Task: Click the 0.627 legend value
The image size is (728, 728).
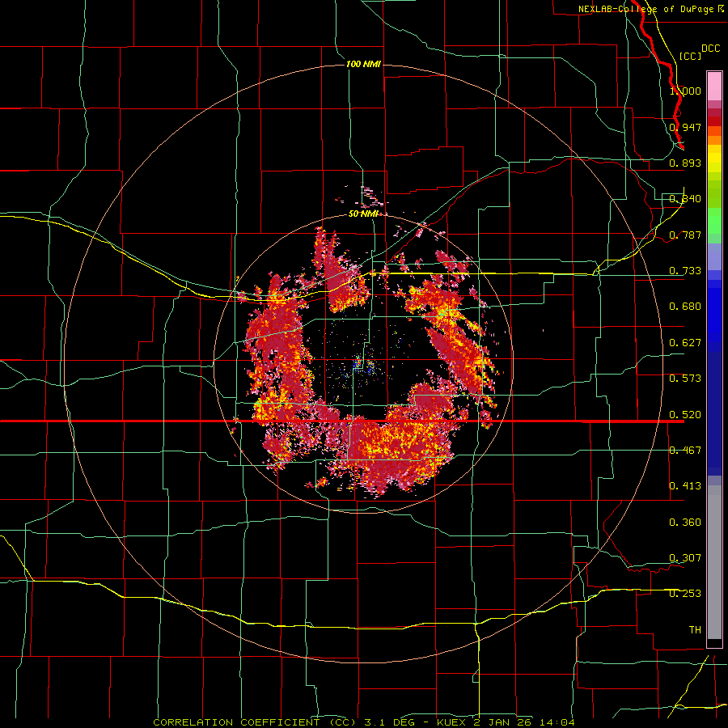Action: (x=685, y=343)
